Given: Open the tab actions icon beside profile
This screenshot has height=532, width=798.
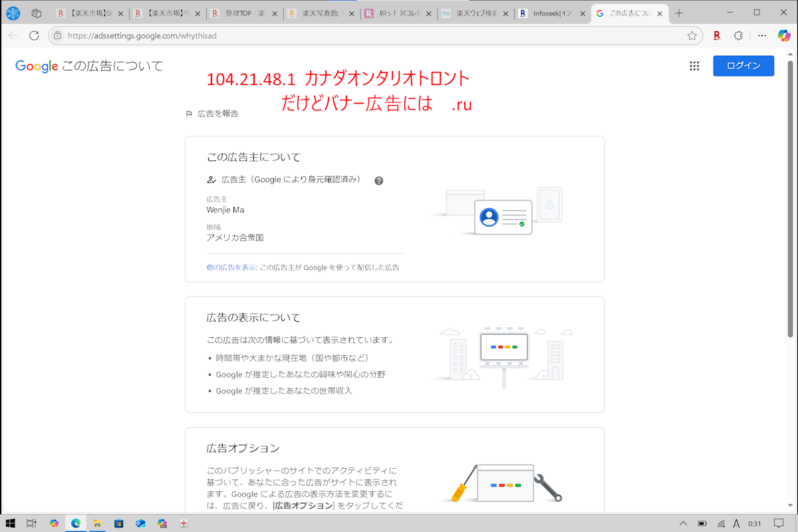Looking at the screenshot, I should tap(37, 13).
